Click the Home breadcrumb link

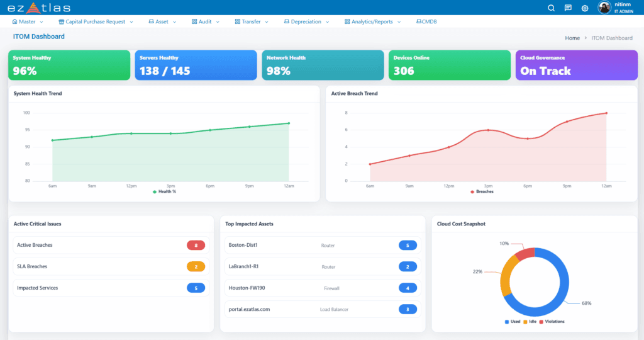coord(572,38)
